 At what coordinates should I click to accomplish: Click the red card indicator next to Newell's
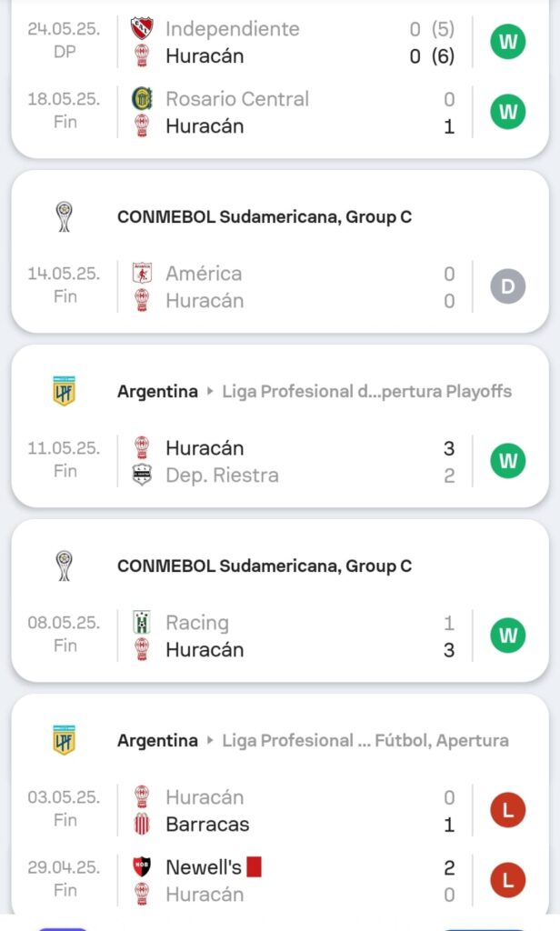[254, 867]
